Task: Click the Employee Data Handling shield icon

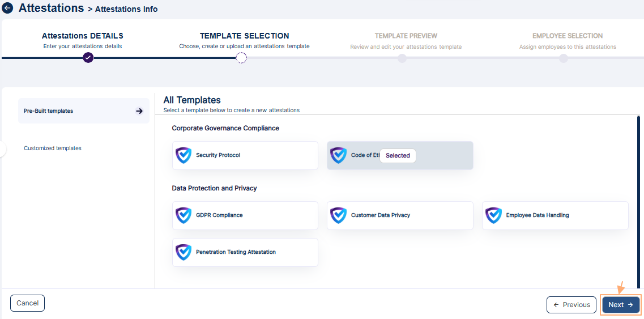Action: (x=494, y=215)
